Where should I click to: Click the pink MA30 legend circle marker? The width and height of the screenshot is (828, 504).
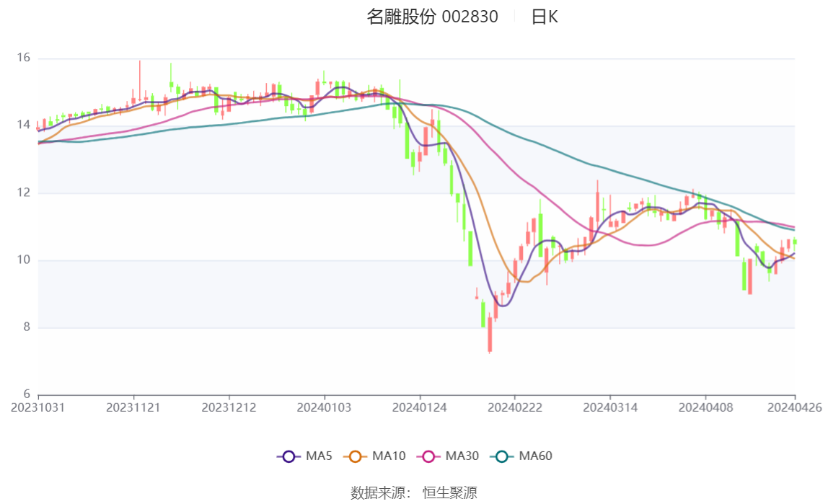(x=429, y=456)
